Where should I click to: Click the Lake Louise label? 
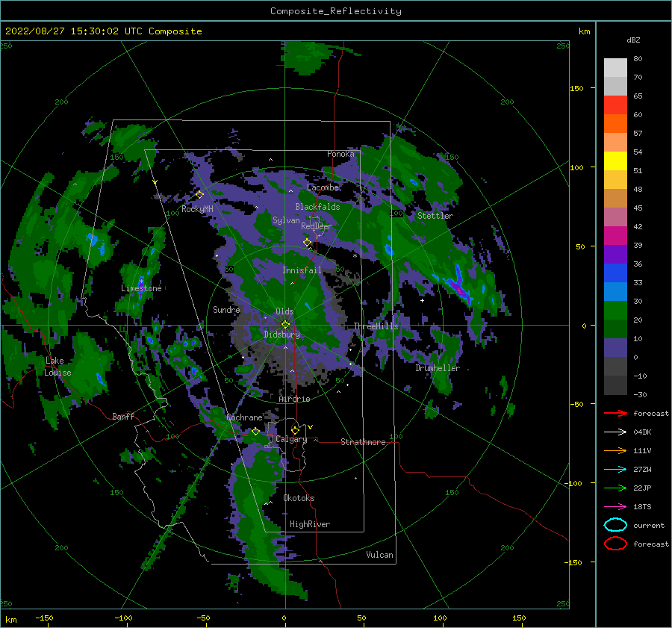[57, 367]
